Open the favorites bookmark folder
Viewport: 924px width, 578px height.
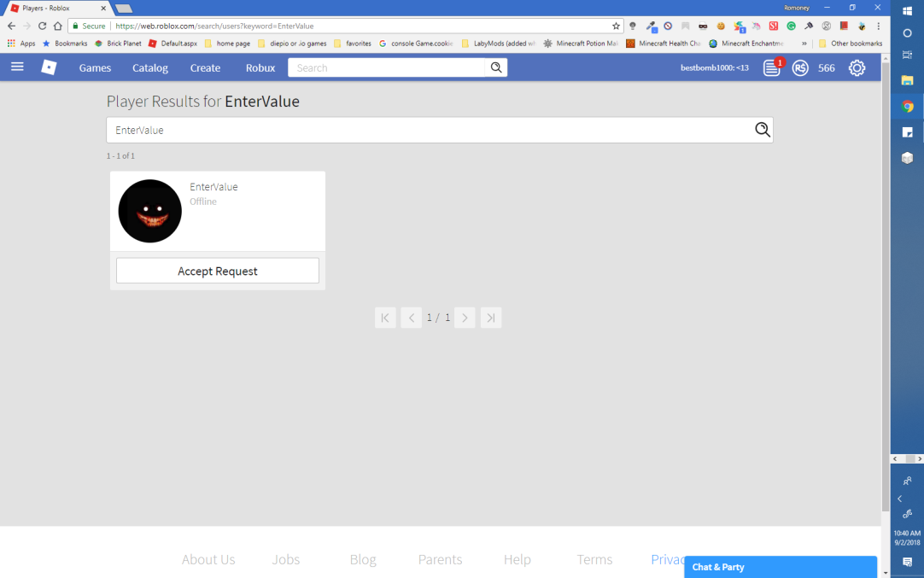pos(353,43)
